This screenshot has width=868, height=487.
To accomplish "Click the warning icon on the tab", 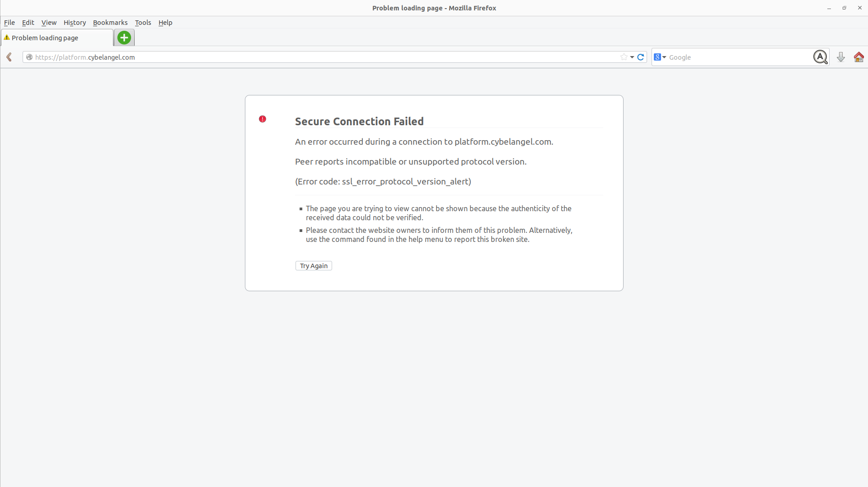I will coord(7,38).
